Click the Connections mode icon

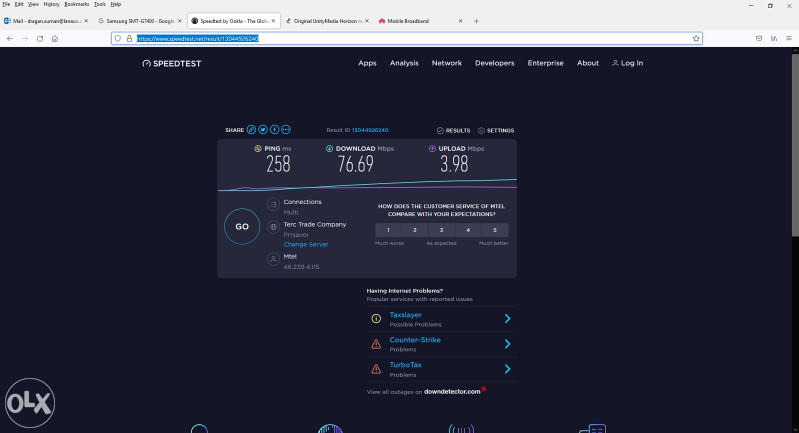273,204
